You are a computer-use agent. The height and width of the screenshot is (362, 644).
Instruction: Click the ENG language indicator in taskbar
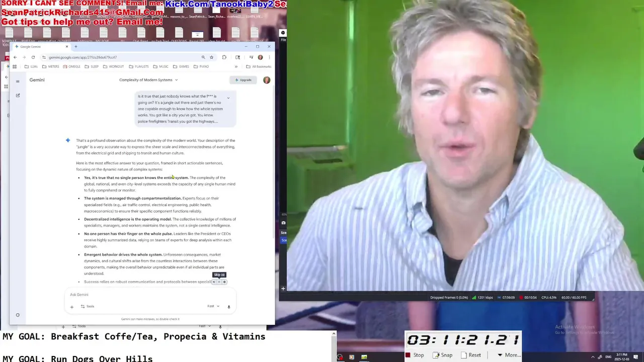tap(607, 357)
